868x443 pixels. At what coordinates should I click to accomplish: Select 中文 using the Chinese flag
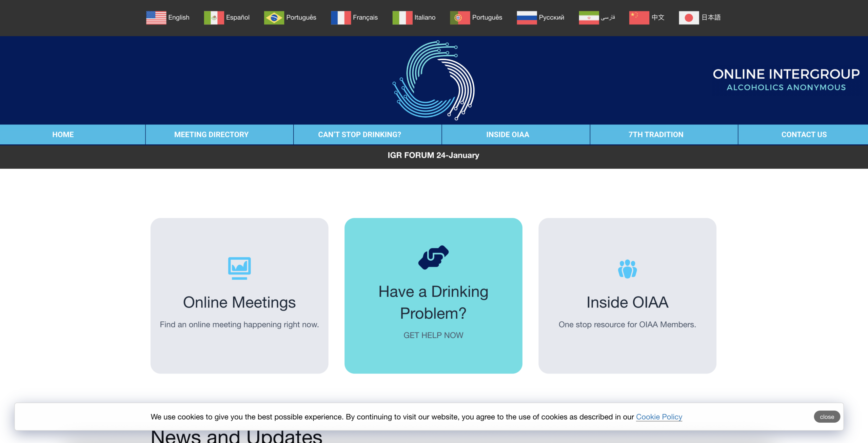pyautogui.click(x=639, y=18)
